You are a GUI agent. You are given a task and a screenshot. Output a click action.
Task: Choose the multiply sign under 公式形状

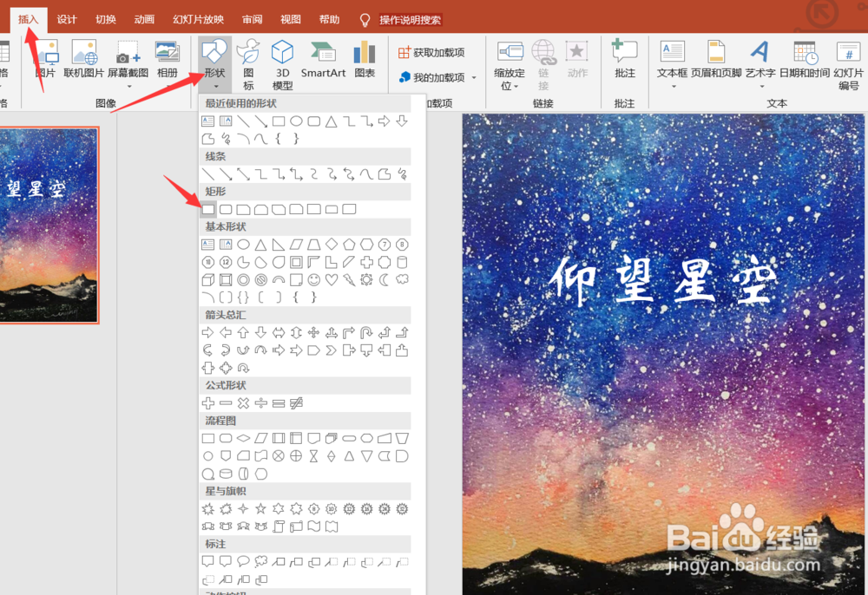coord(243,403)
